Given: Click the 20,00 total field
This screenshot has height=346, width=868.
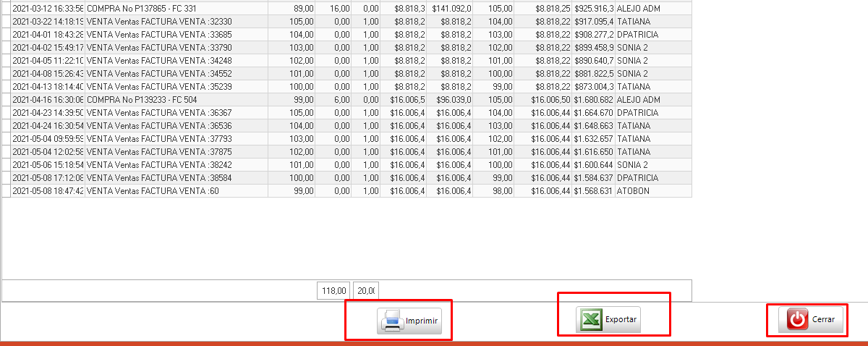Looking at the screenshot, I should click(x=366, y=291).
